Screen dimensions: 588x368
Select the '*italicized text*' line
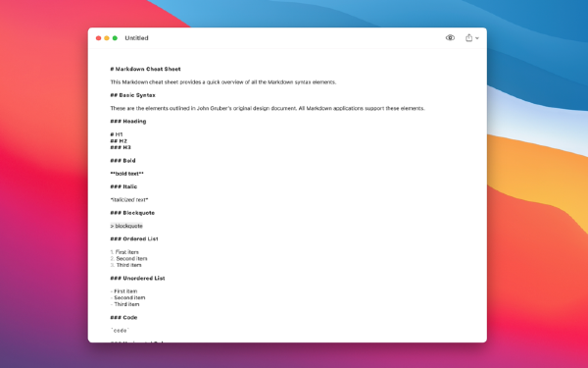[x=129, y=200]
